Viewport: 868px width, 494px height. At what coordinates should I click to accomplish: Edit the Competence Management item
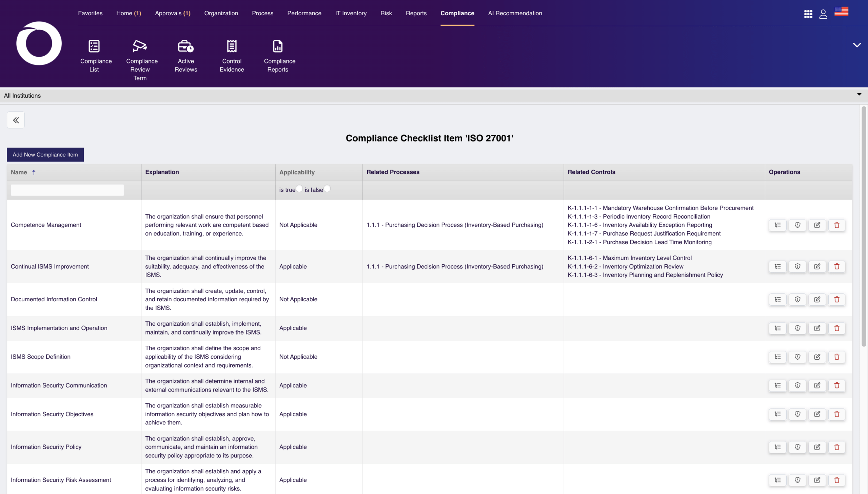tap(817, 225)
